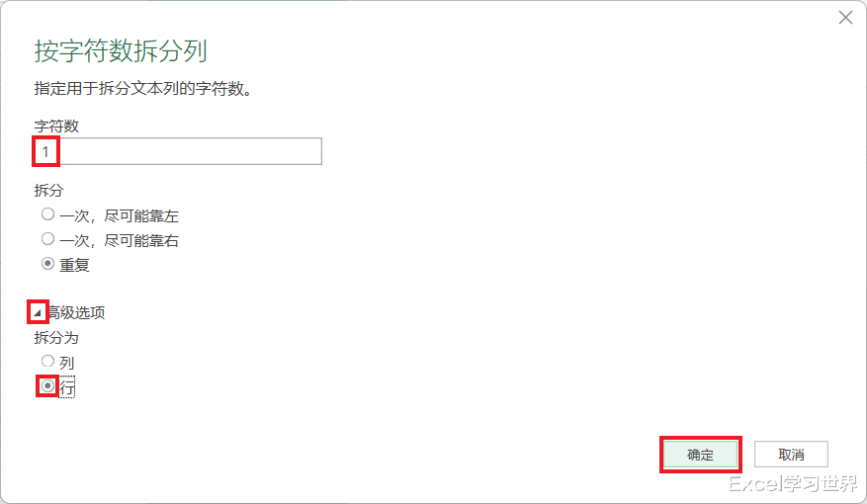Collapse the 高级选项 disclosure triangle

click(x=38, y=313)
